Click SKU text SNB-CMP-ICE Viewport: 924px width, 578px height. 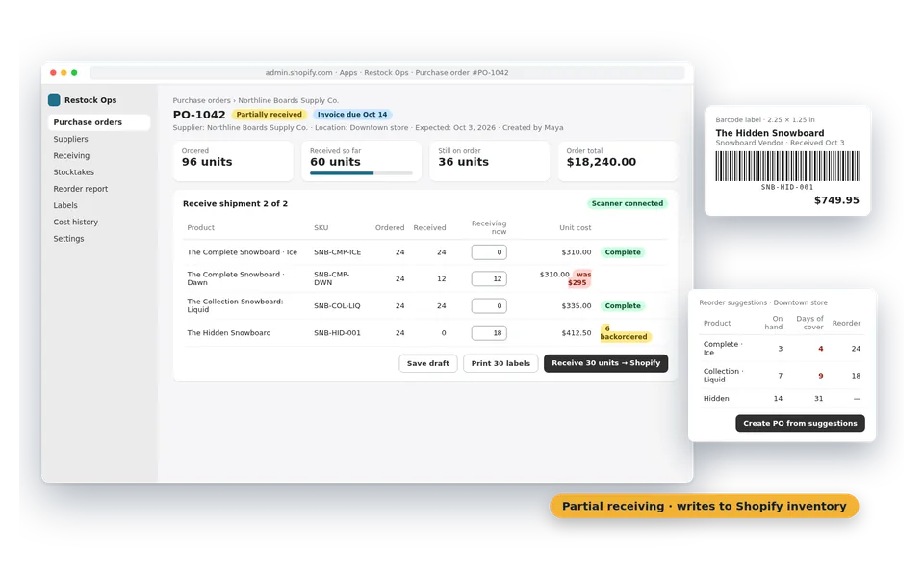tap(337, 251)
